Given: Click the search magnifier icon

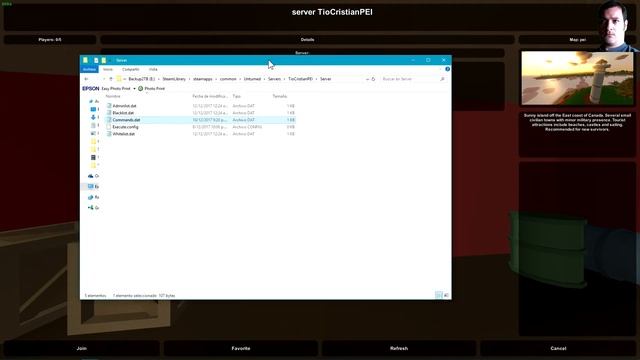Looking at the screenshot, I should tap(442, 79).
